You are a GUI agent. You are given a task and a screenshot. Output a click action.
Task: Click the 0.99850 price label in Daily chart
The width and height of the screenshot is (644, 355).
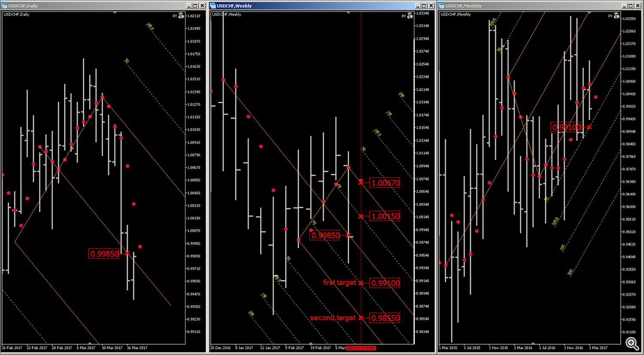pos(104,254)
